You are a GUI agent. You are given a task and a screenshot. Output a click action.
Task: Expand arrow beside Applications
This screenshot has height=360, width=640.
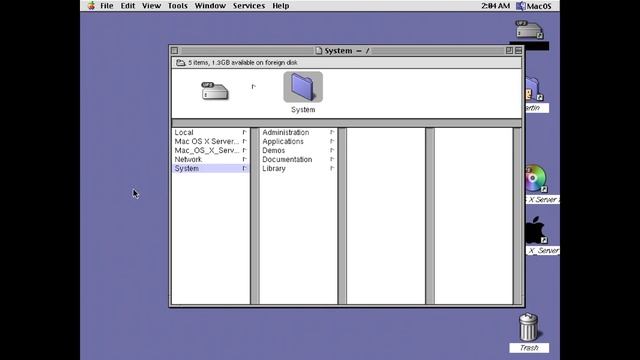[x=332, y=141]
